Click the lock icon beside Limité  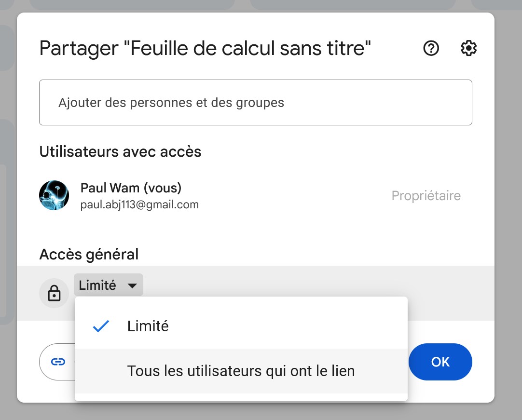pyautogui.click(x=54, y=293)
